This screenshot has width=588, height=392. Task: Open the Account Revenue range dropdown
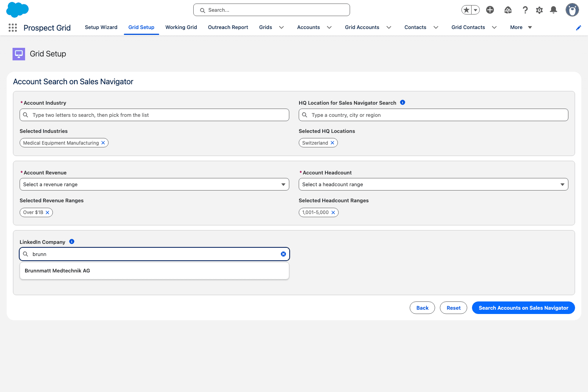pyautogui.click(x=154, y=184)
